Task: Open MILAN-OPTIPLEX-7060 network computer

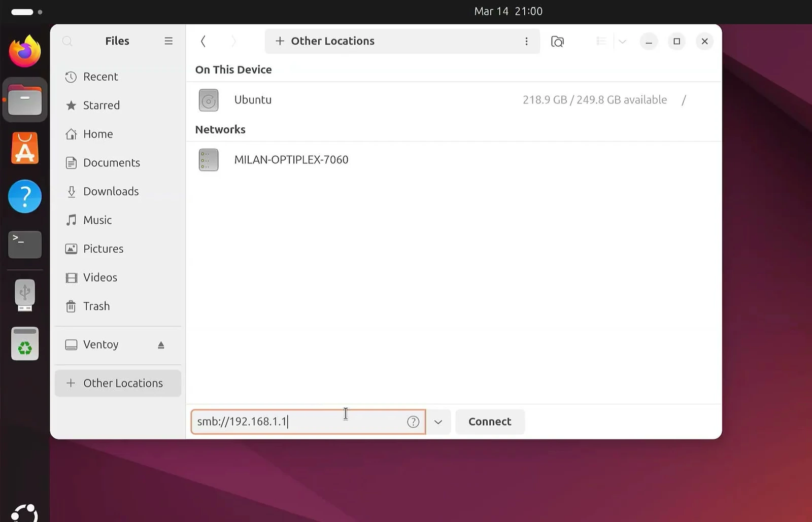Action: pos(454,160)
